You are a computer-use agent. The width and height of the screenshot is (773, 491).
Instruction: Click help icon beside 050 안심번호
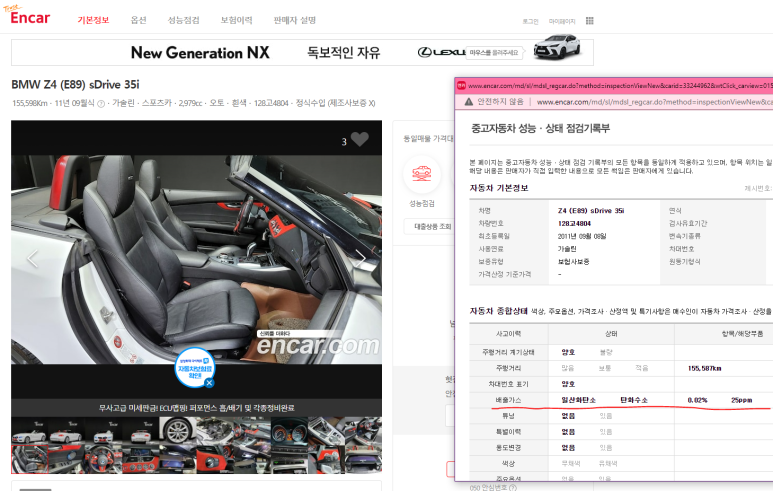(513, 488)
